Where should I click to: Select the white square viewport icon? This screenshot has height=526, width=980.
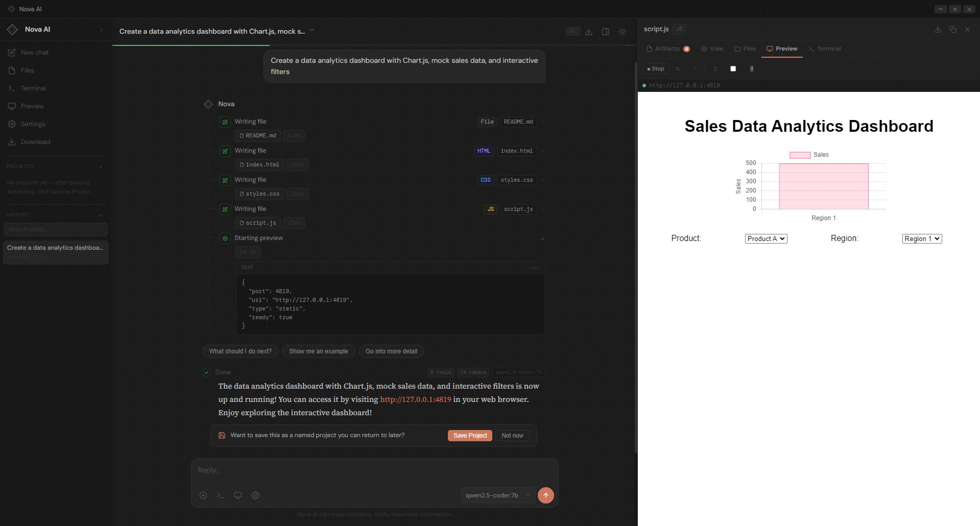tap(733, 68)
